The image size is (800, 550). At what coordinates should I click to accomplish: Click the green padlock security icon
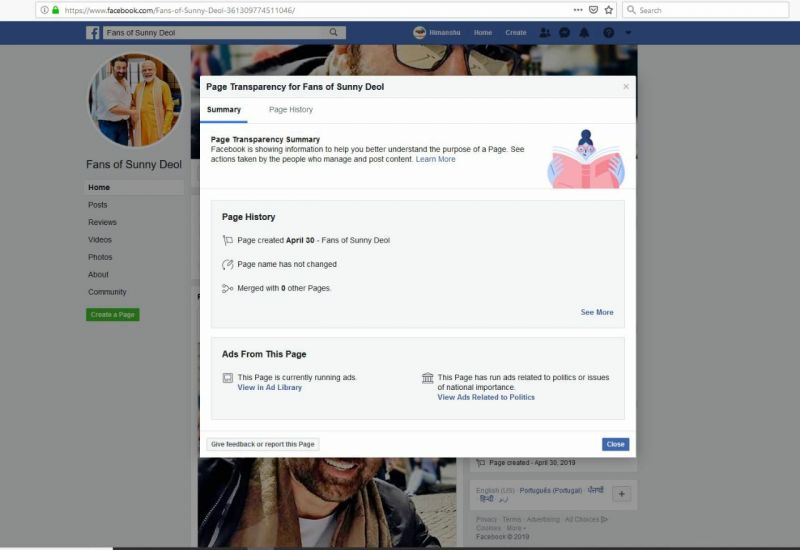tap(56, 10)
